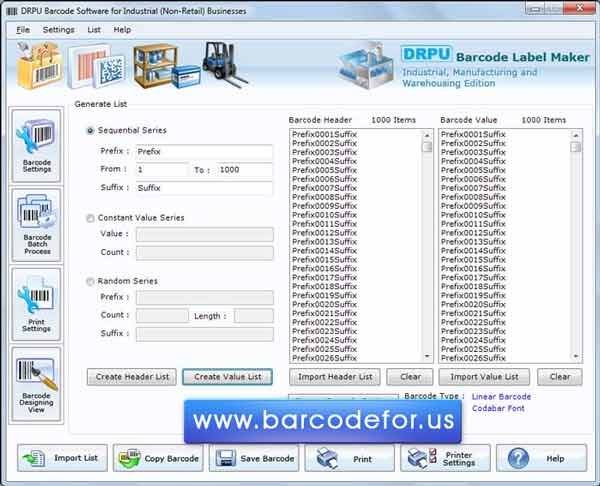This screenshot has height=486, width=600.
Task: Click Sequential Series Suffix field
Action: pyautogui.click(x=204, y=188)
